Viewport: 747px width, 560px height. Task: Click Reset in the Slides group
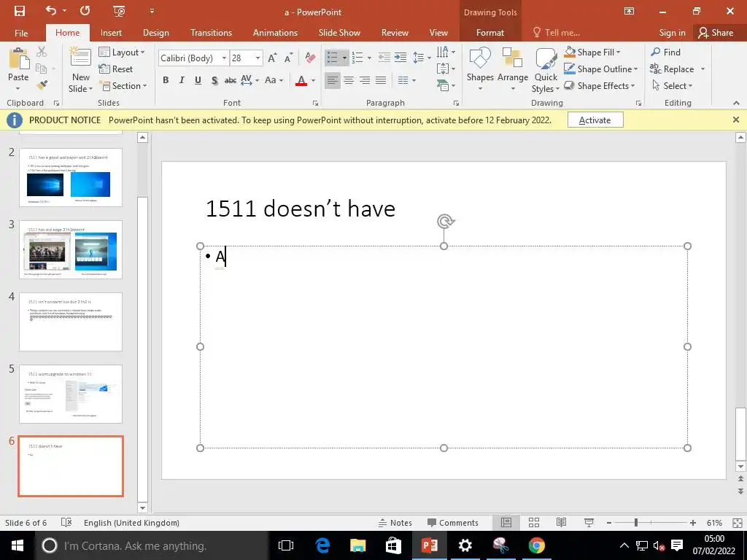116,69
